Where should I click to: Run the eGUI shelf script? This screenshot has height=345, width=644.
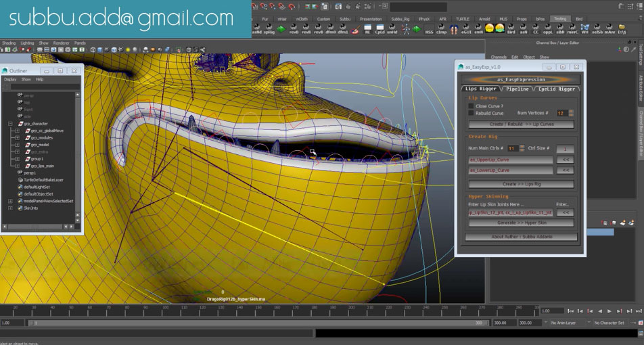pos(466,28)
